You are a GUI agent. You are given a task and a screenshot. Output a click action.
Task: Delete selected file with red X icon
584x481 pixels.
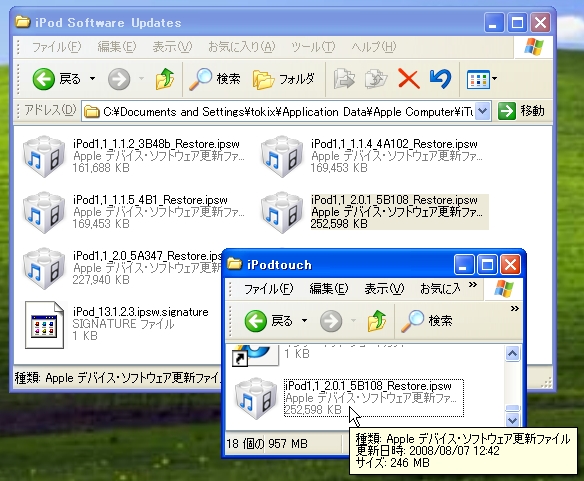click(x=409, y=79)
